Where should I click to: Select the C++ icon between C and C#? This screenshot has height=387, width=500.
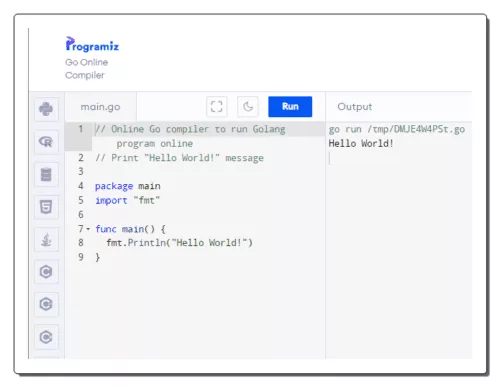point(46,304)
